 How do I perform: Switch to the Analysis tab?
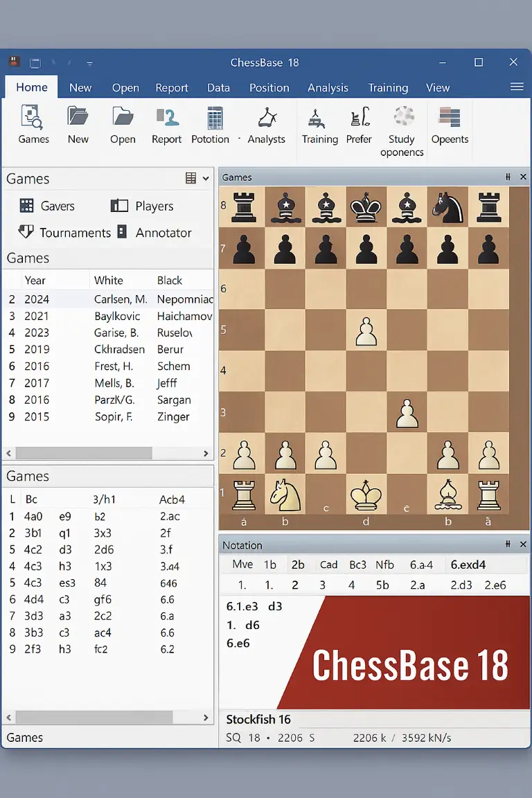328,87
